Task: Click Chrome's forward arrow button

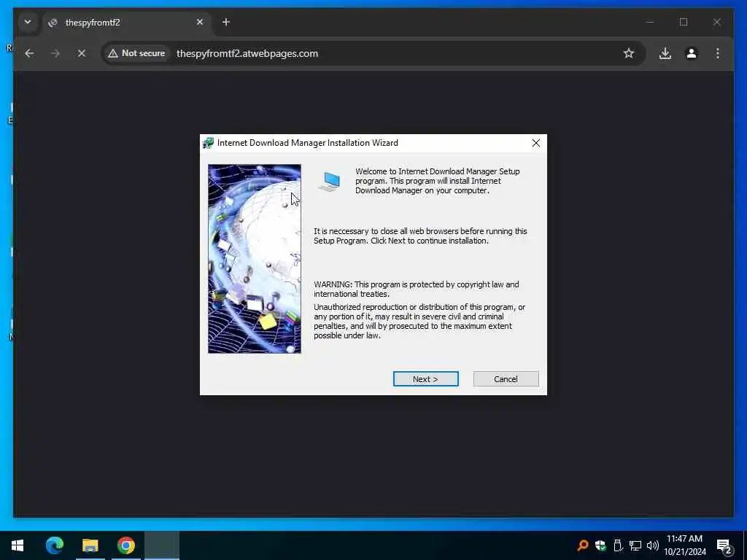Action: point(55,53)
